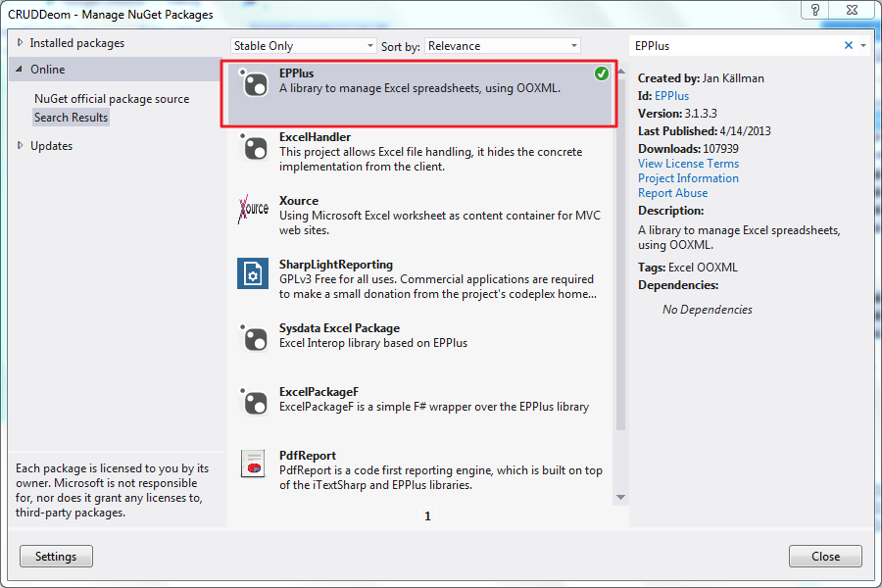
Task: Open the Project Information link
Action: [x=689, y=178]
